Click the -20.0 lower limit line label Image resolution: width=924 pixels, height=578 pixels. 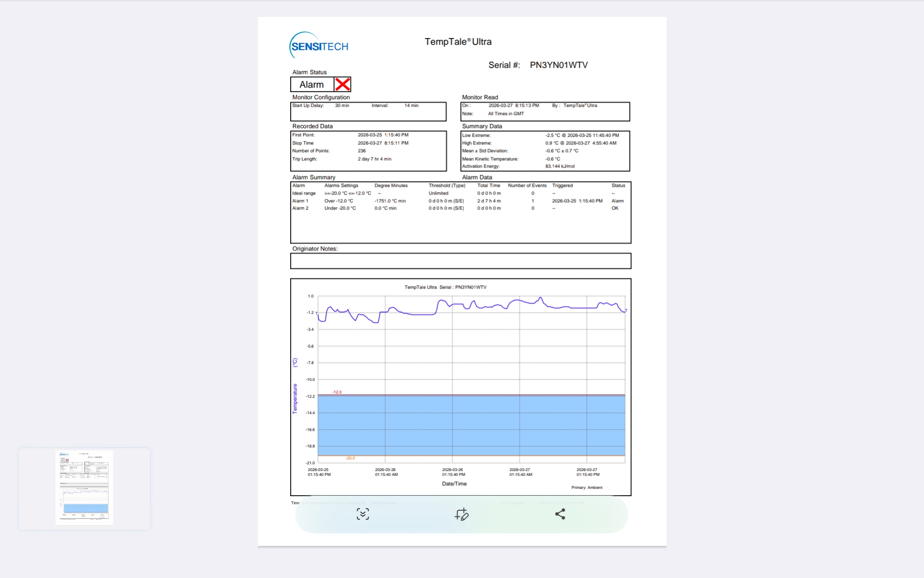(350, 458)
